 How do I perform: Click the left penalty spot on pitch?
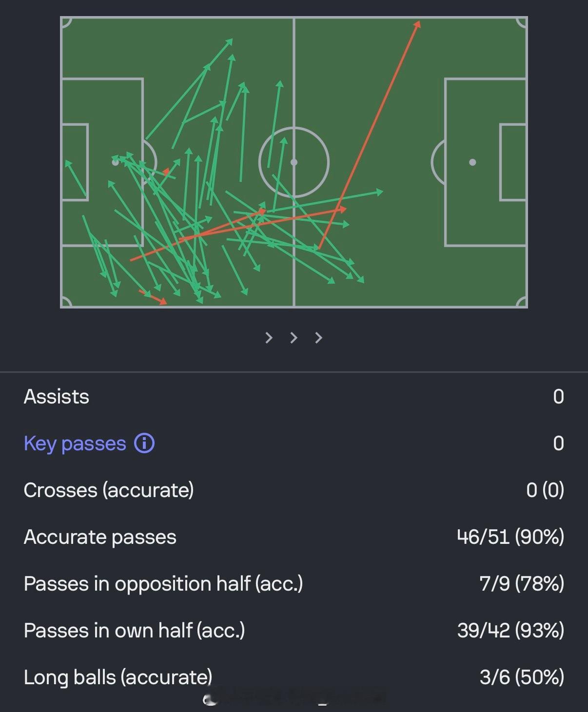coord(116,162)
